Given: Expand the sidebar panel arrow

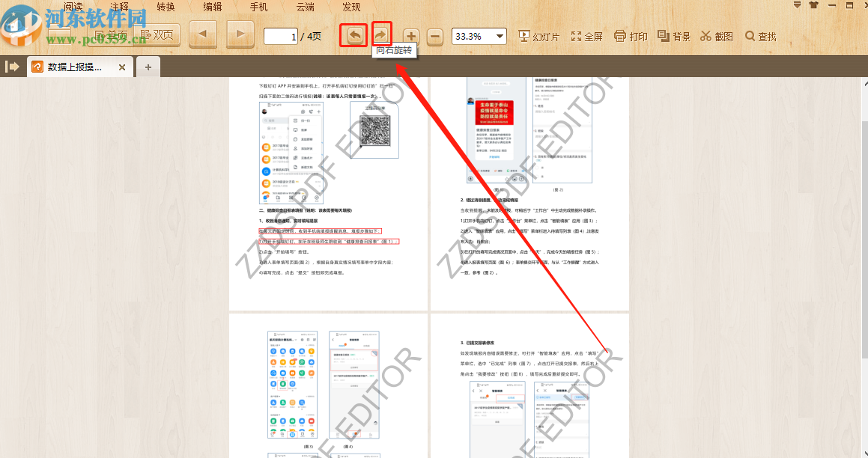Looking at the screenshot, I should 12,67.
